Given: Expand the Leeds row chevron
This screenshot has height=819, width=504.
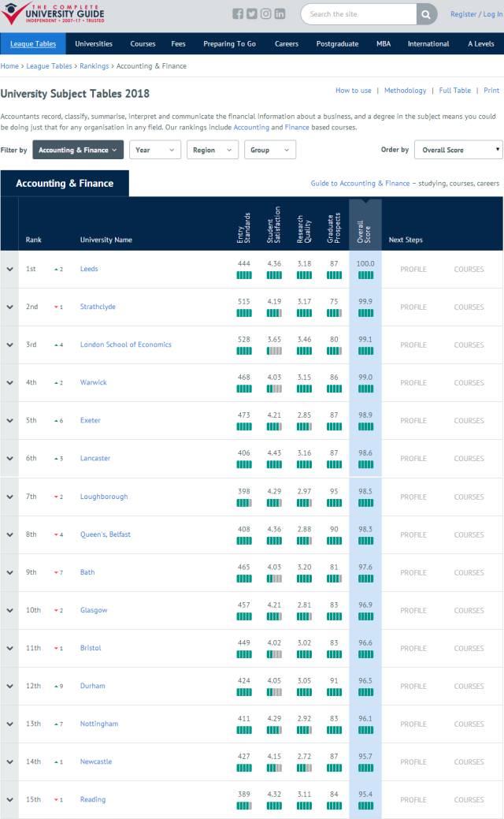Looking at the screenshot, I should pos(9,269).
